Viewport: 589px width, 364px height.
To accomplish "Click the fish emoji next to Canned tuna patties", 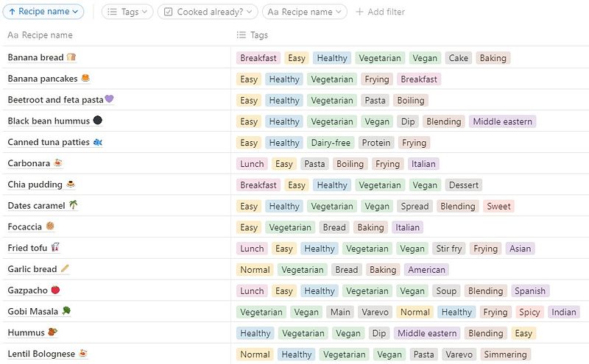I will [98, 142].
